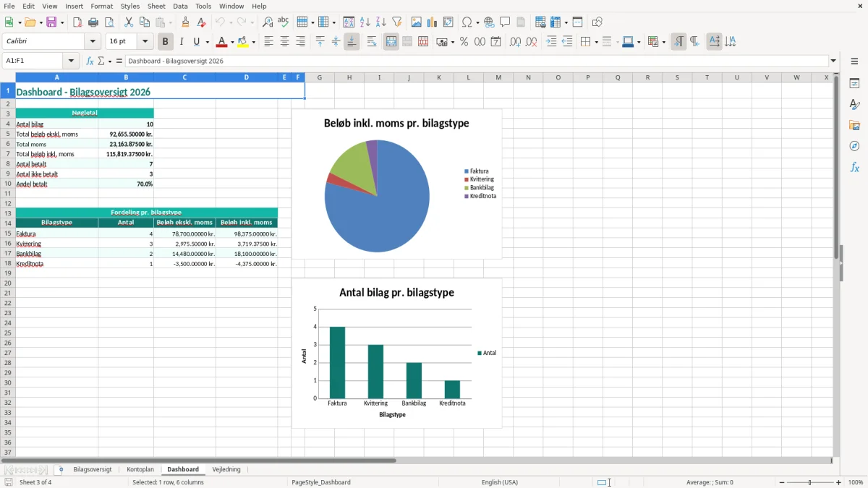Open the Sheet menu

tap(157, 7)
